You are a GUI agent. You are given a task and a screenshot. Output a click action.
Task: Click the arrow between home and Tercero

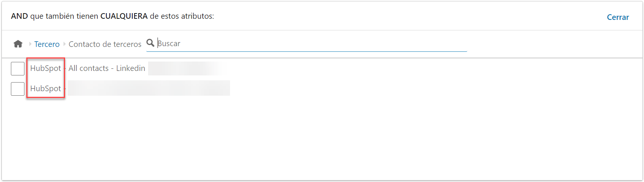[x=30, y=44]
